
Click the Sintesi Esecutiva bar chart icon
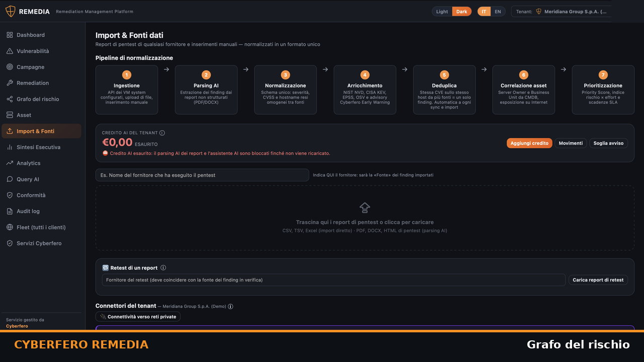[x=10, y=147]
